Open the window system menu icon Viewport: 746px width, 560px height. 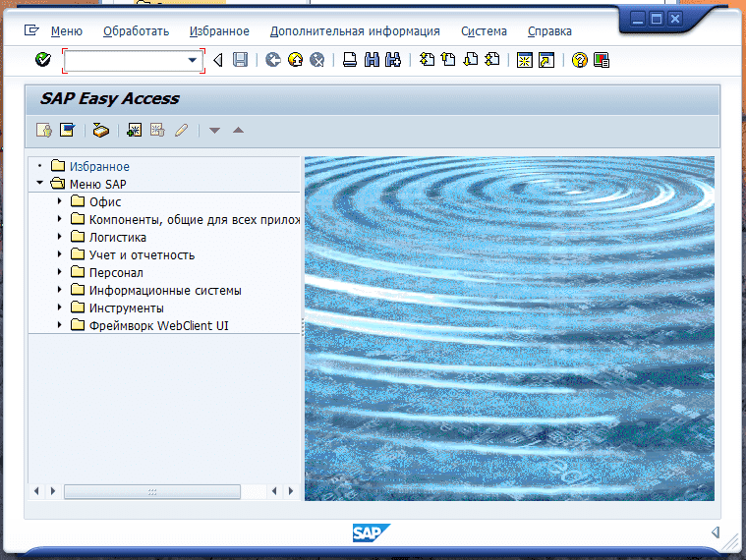click(x=31, y=30)
